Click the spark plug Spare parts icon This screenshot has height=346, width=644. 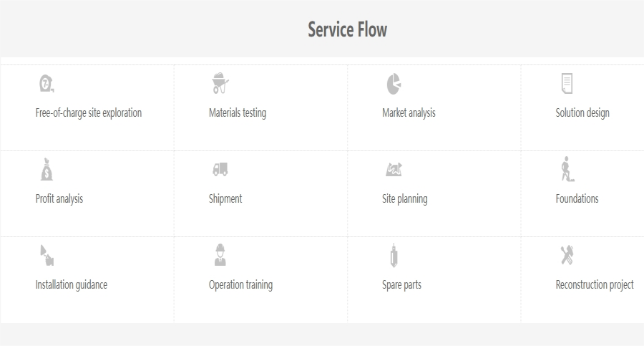tap(394, 255)
